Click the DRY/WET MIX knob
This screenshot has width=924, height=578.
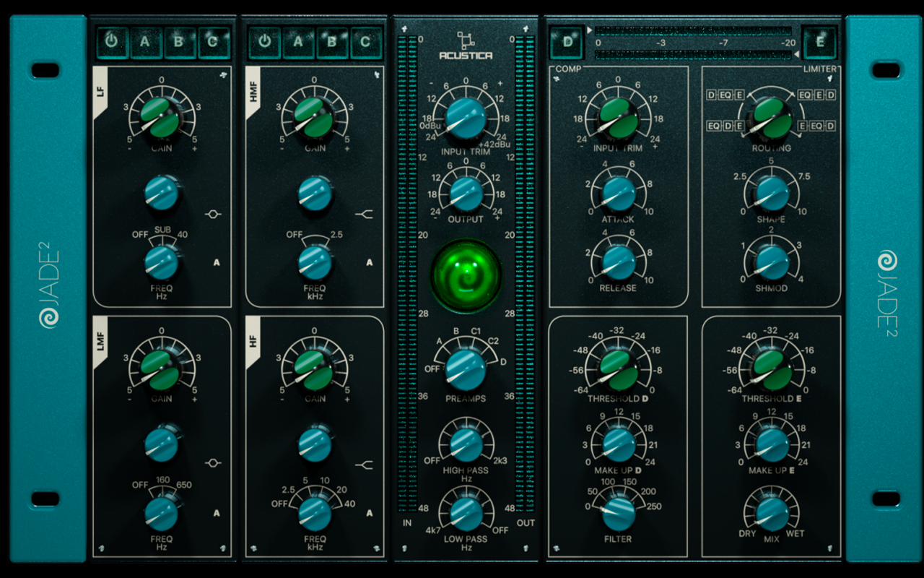[x=772, y=513]
